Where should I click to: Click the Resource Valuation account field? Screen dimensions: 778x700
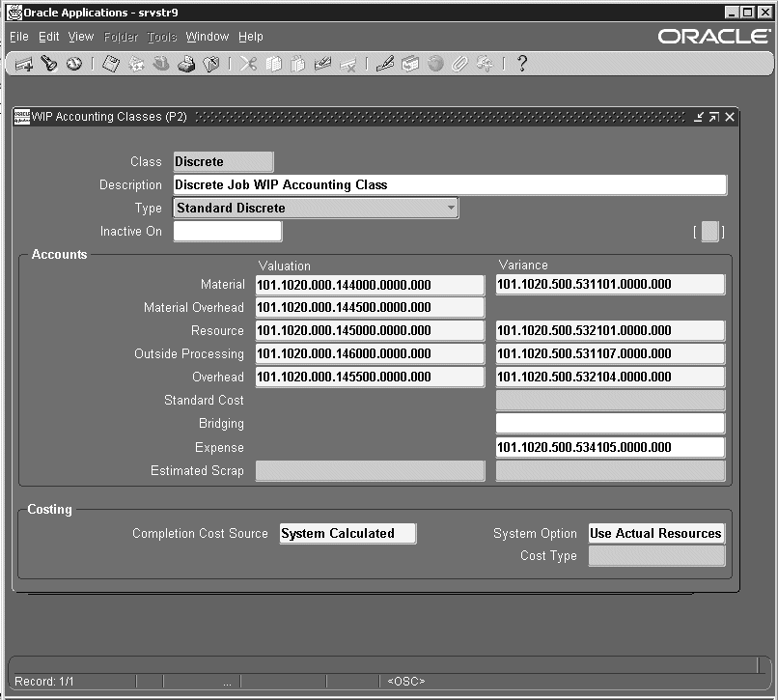click(370, 330)
